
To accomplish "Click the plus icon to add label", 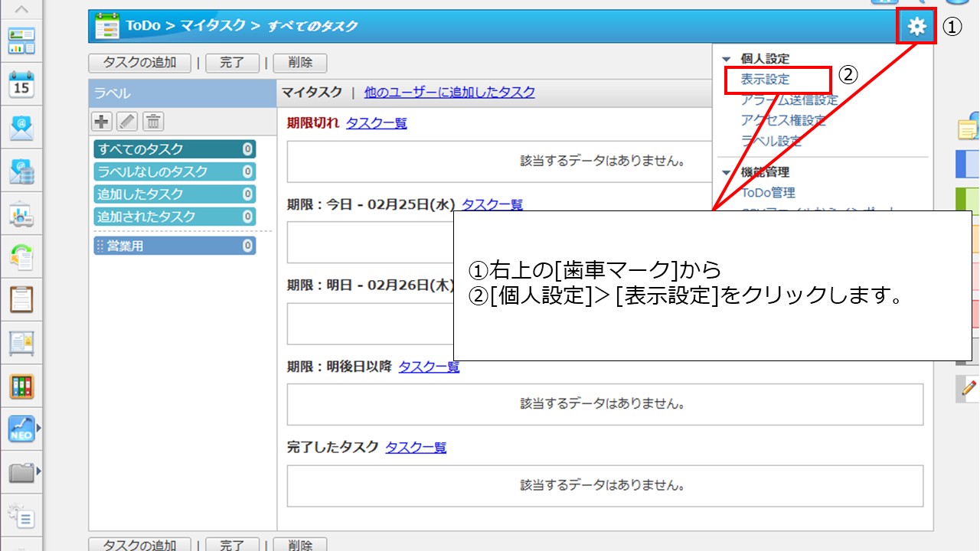I will tap(101, 121).
